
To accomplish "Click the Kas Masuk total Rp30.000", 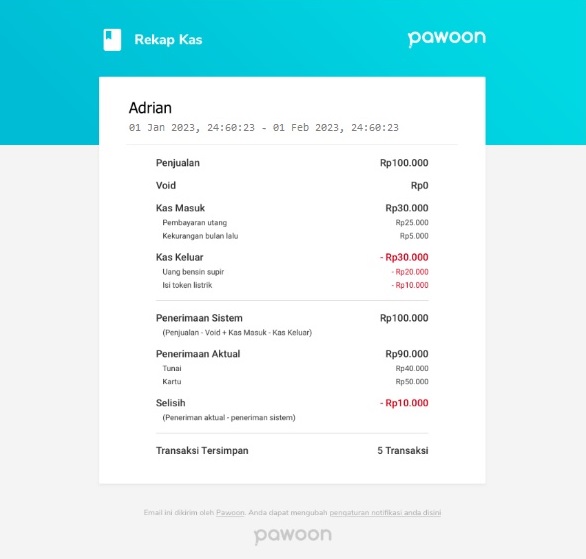I will point(407,208).
